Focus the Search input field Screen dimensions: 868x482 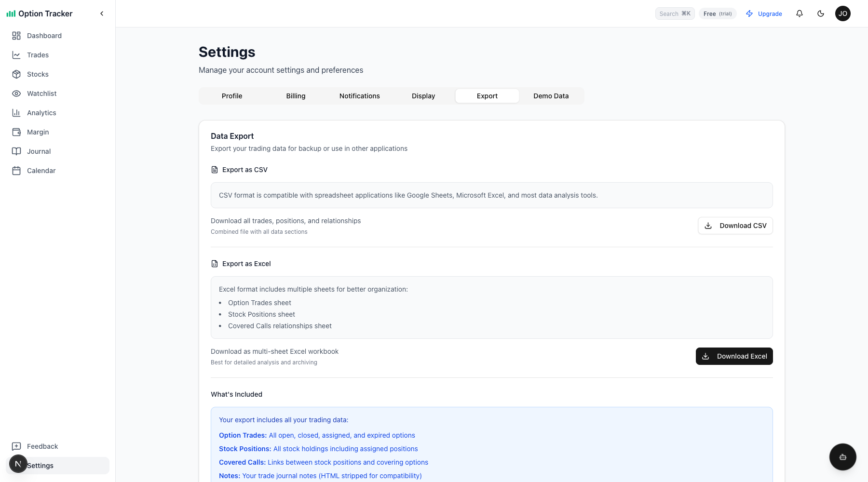pyautogui.click(x=675, y=13)
